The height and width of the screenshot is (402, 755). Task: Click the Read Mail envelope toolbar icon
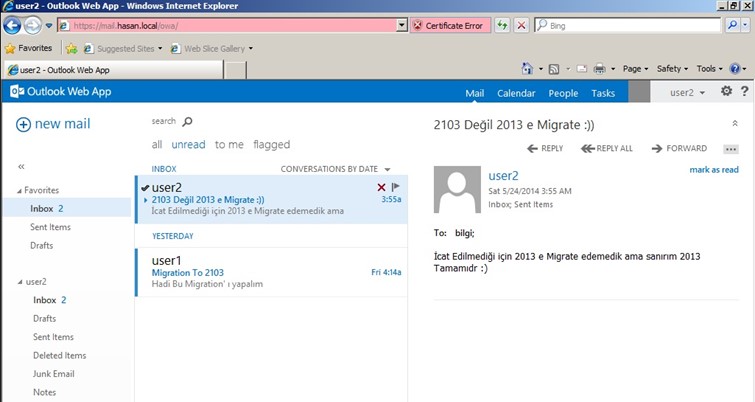click(x=582, y=69)
